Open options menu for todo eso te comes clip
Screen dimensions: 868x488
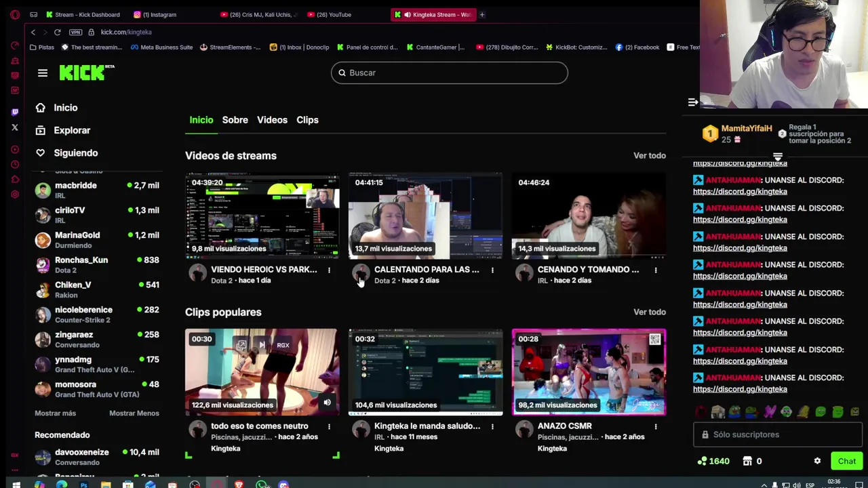[x=329, y=427]
